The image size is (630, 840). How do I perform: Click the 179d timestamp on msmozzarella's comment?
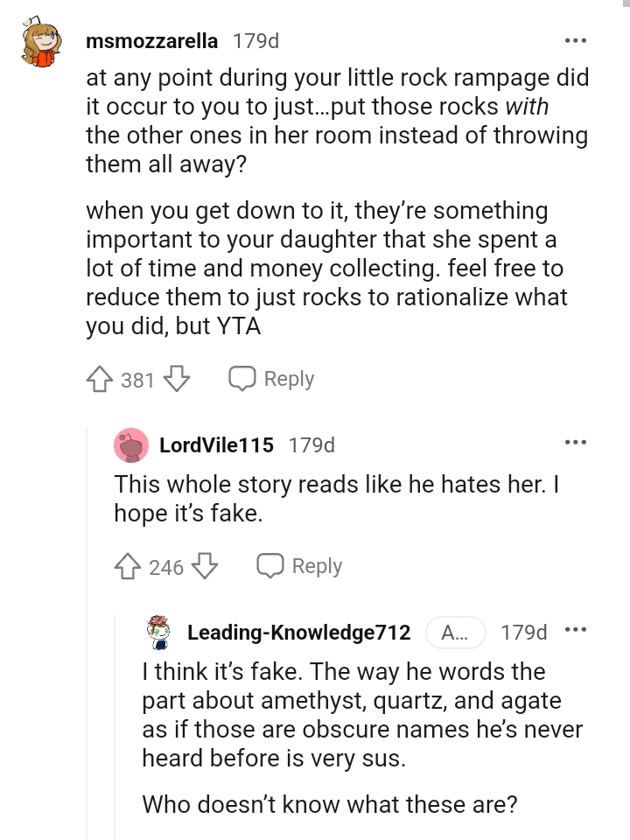tap(255, 39)
